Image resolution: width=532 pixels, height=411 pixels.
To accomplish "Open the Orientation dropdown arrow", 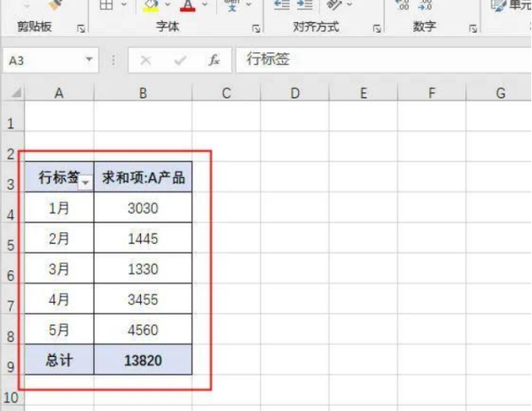I will pos(349,4).
